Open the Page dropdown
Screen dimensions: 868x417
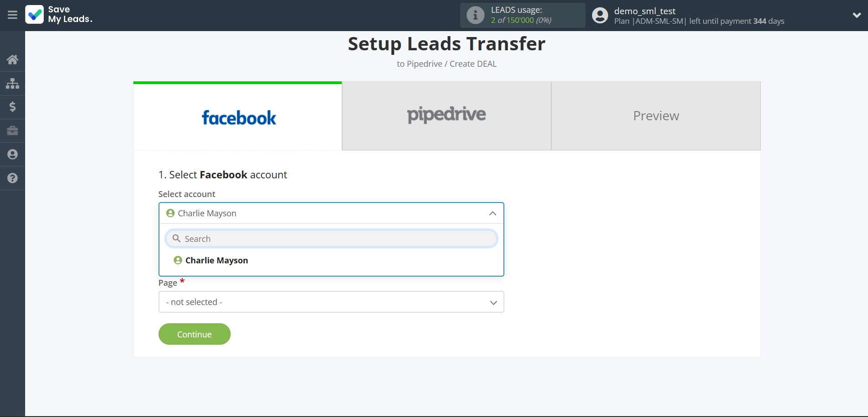point(331,302)
